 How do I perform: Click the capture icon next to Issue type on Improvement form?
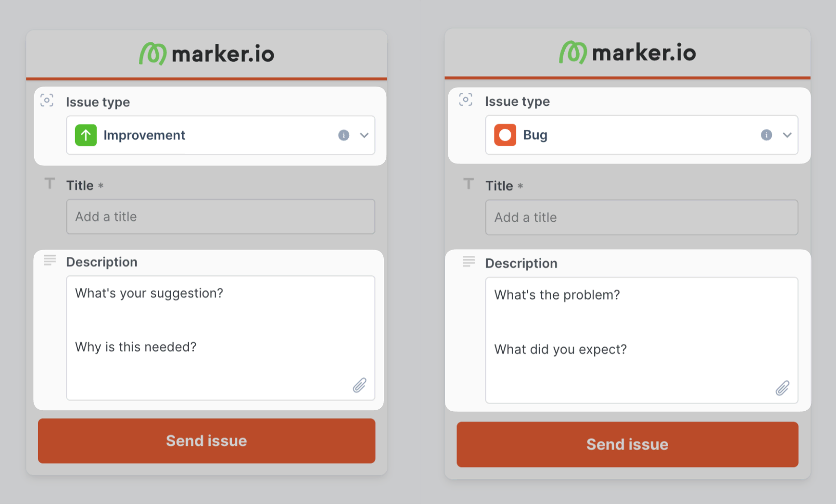click(47, 100)
